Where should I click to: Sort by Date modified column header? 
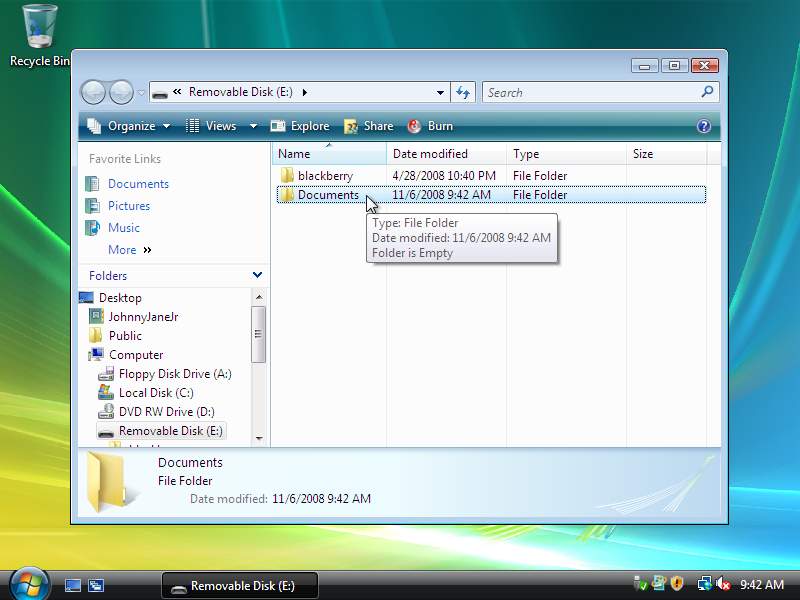coord(430,154)
